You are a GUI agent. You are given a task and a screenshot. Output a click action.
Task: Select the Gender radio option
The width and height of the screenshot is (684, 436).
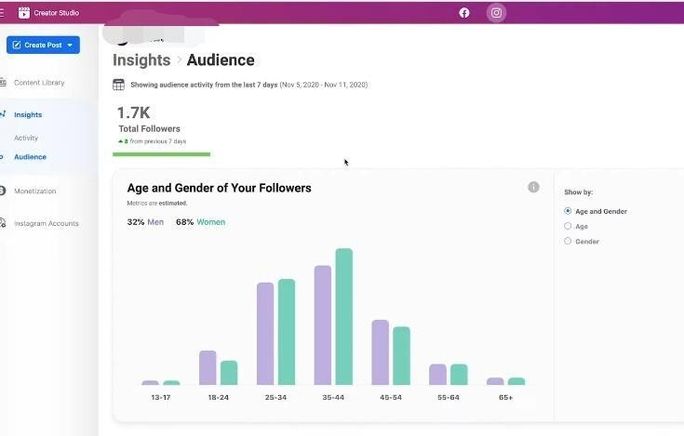tap(568, 241)
